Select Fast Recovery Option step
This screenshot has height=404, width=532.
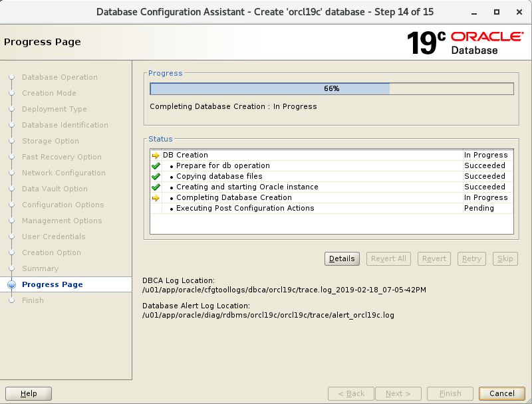tap(62, 157)
